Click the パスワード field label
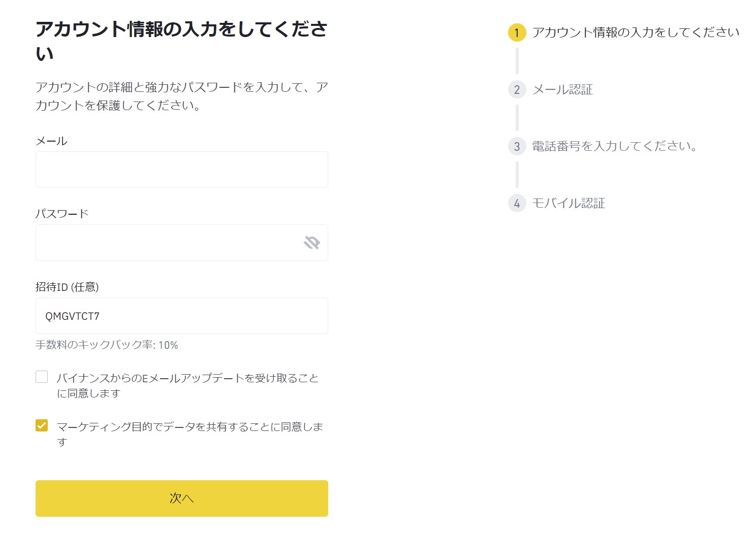Screen dimensions: 756x533 62,214
